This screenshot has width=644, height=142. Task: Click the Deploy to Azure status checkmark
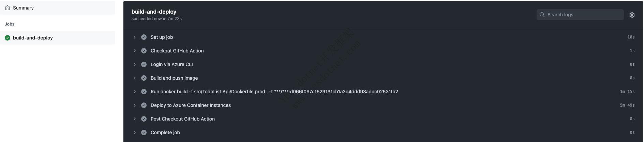point(144,105)
